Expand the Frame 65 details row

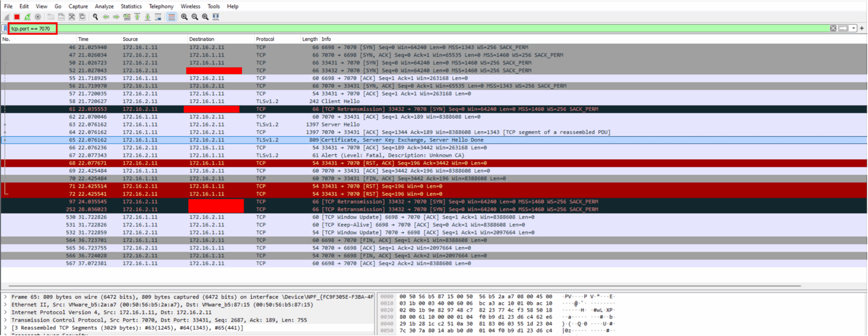(5, 297)
